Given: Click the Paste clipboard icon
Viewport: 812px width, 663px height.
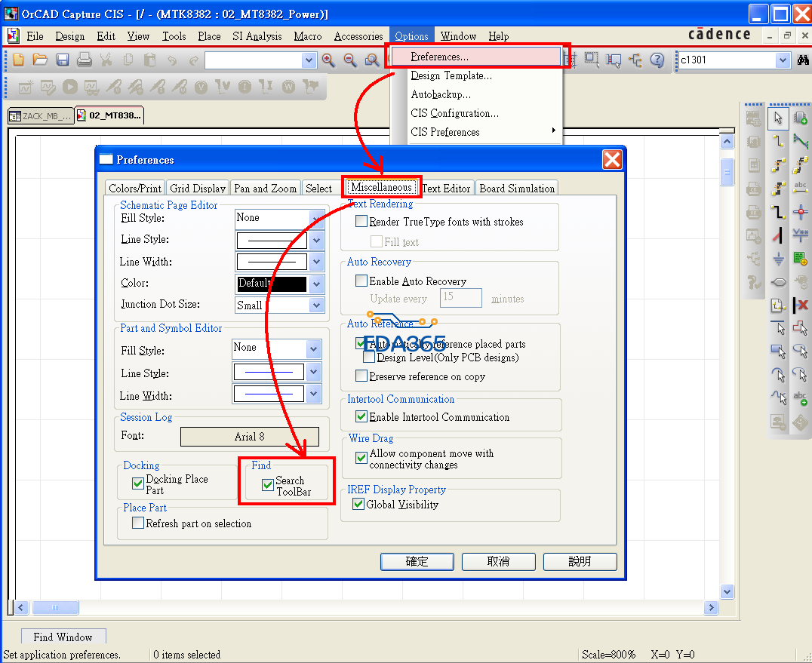Looking at the screenshot, I should click(x=149, y=60).
